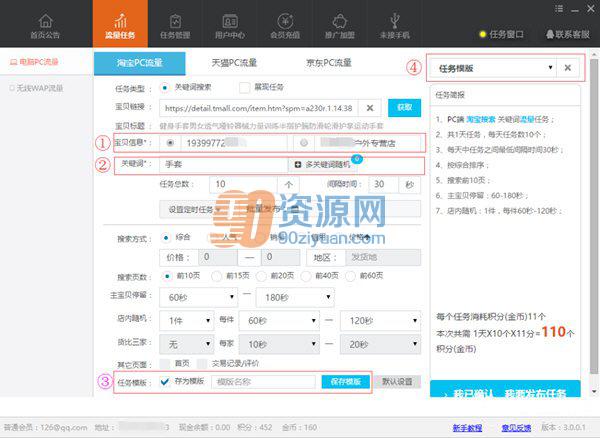
Task: Open the 任务管理 clipboard icon
Action: [175, 21]
